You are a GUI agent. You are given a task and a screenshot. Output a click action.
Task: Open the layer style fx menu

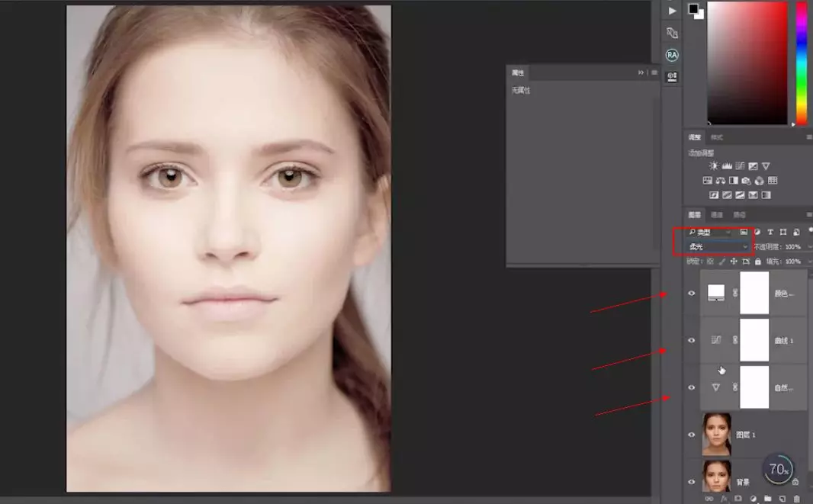(724, 499)
